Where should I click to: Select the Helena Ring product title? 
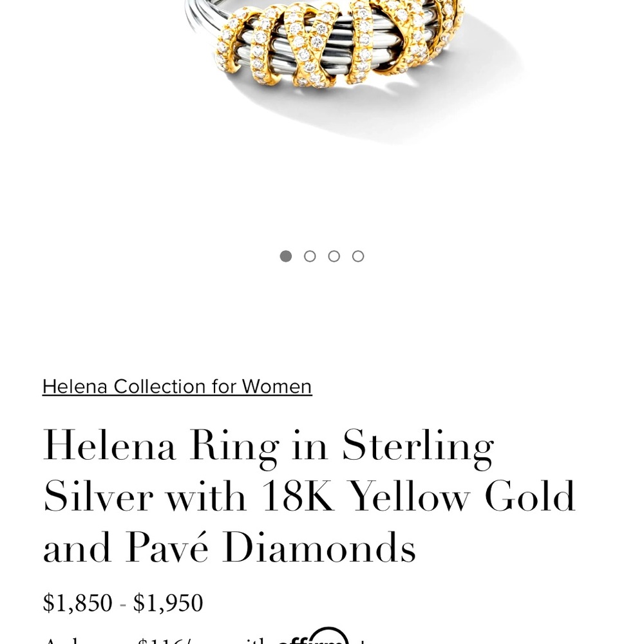pyautogui.click(x=309, y=496)
